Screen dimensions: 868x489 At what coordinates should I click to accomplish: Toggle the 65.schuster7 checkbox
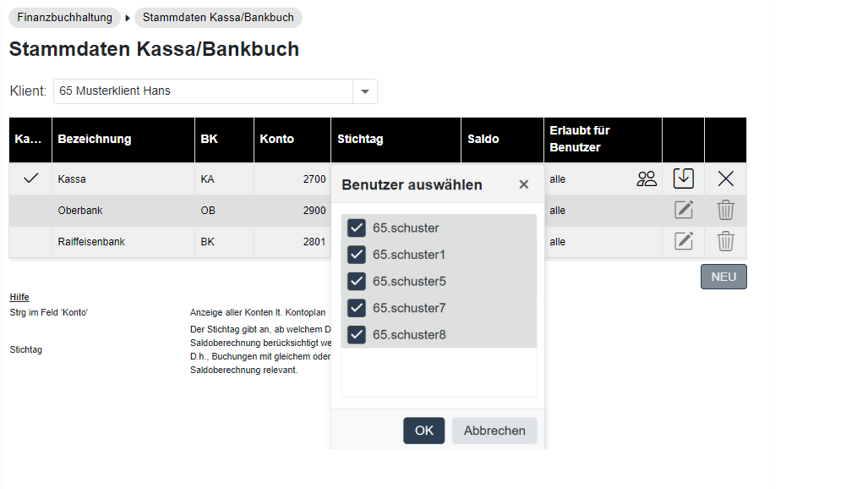(x=357, y=308)
